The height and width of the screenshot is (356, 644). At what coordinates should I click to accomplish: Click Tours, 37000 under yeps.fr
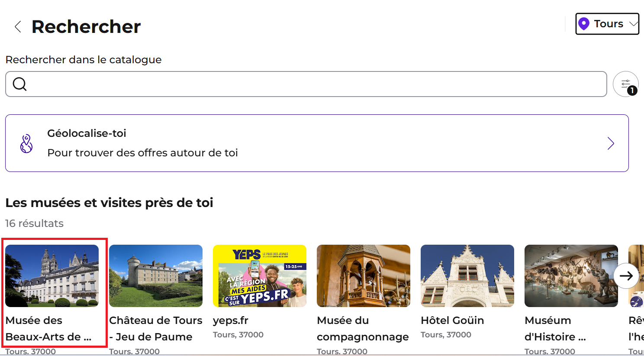(238, 335)
